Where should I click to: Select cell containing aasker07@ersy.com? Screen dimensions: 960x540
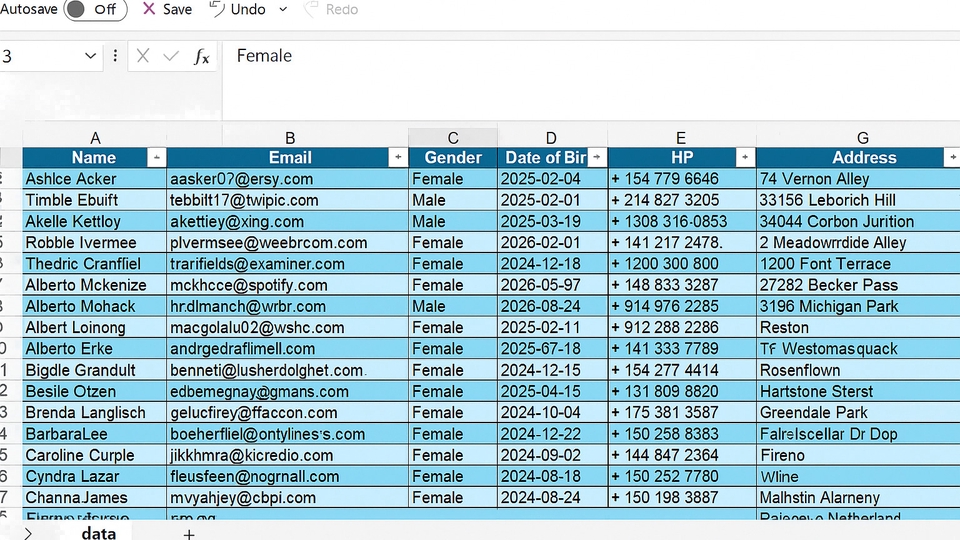click(x=288, y=179)
